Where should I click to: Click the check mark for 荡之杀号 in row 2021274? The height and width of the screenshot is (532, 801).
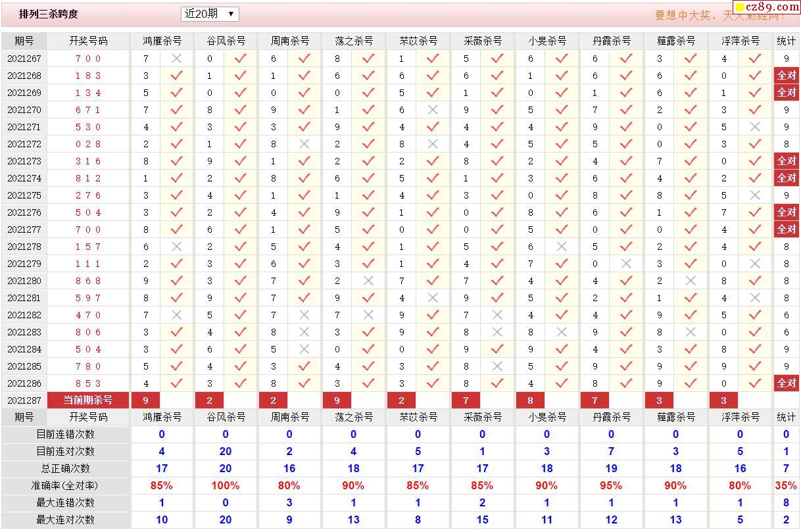368,178
